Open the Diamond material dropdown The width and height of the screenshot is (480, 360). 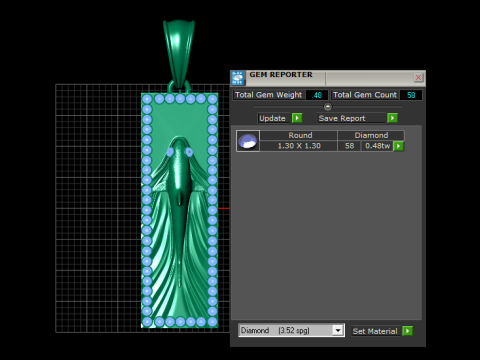[338, 330]
